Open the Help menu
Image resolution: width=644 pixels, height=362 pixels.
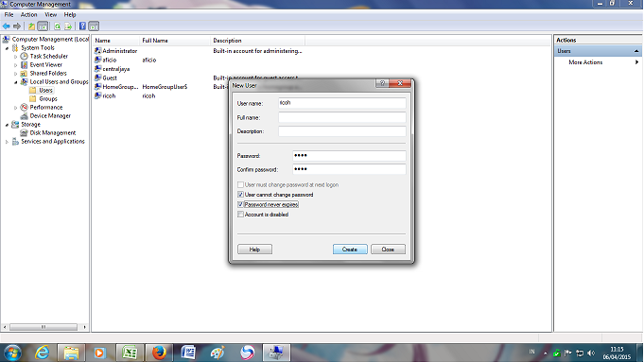(x=70, y=14)
